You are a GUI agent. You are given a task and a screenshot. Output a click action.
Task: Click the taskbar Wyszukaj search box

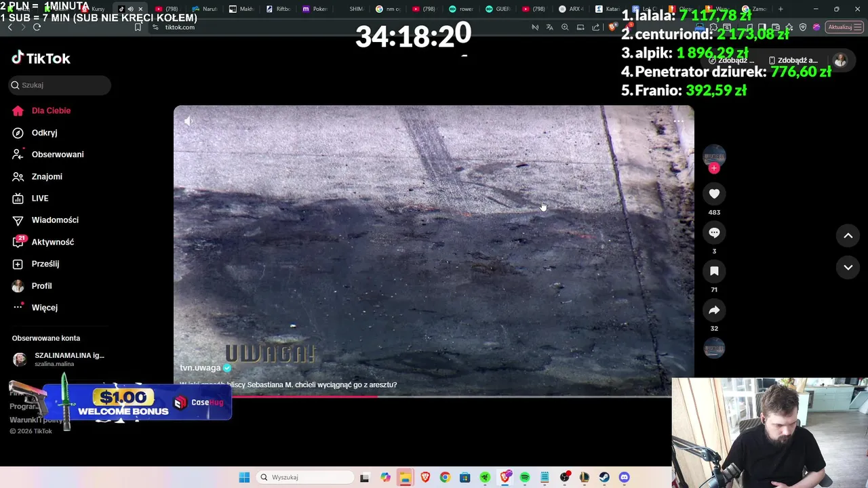[304, 477]
